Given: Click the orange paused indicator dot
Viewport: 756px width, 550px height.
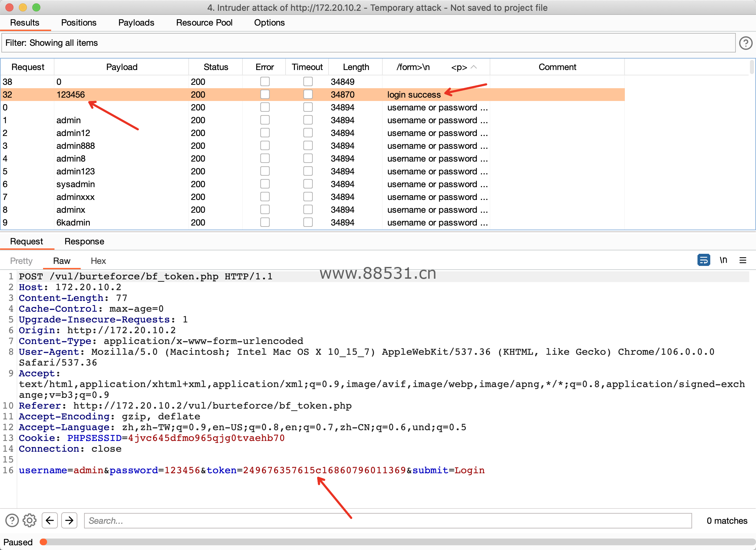Looking at the screenshot, I should coord(43,542).
